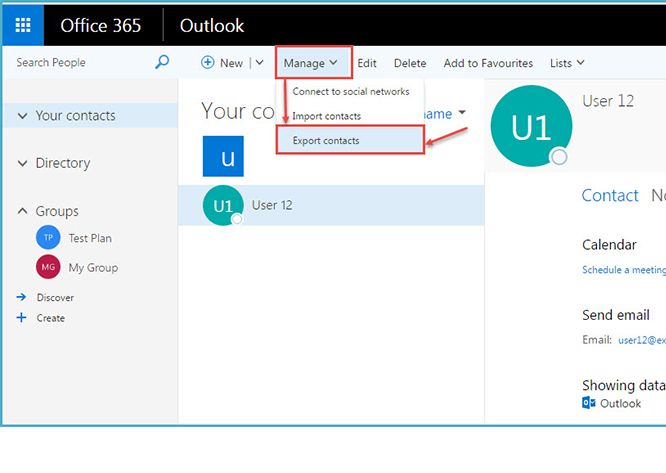This screenshot has width=666, height=473.
Task: Click the MG group avatar
Action: pos(48,267)
